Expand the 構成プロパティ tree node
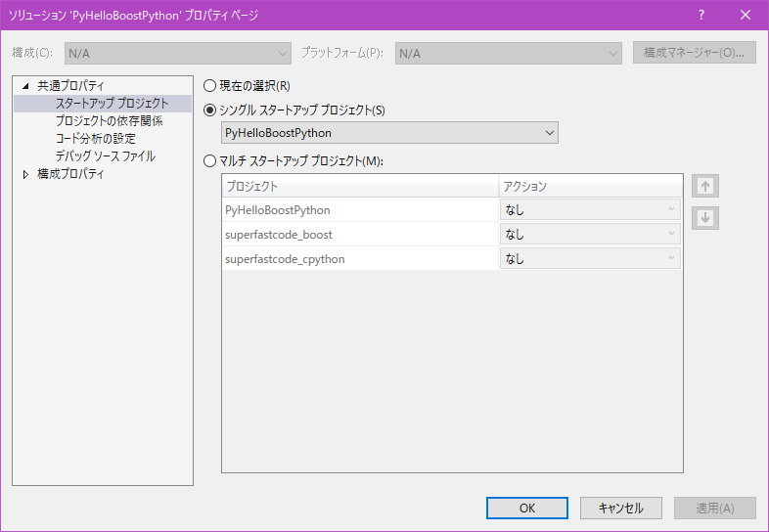This screenshot has height=532, width=769. click(26, 175)
